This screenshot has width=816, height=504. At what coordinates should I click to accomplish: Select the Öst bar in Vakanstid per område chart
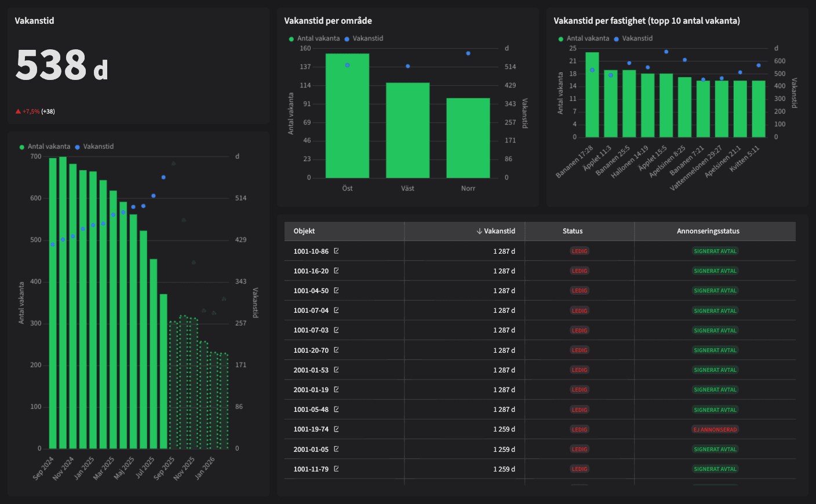click(x=347, y=116)
